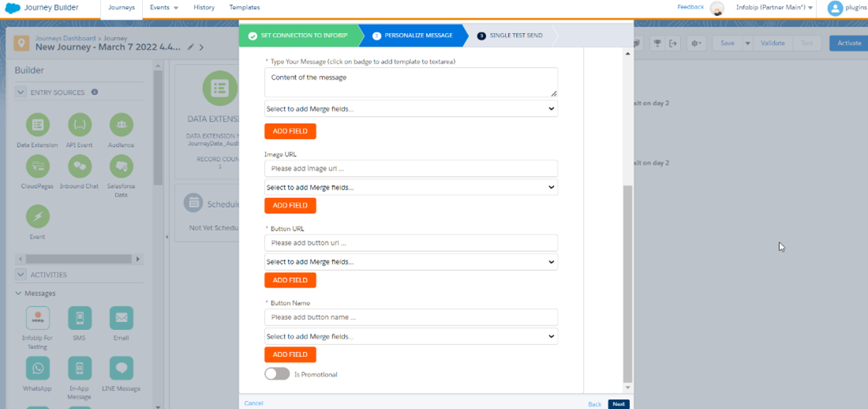Viewport: 868px width, 409px height.
Task: Select the SMS message activity icon
Action: 80,318
